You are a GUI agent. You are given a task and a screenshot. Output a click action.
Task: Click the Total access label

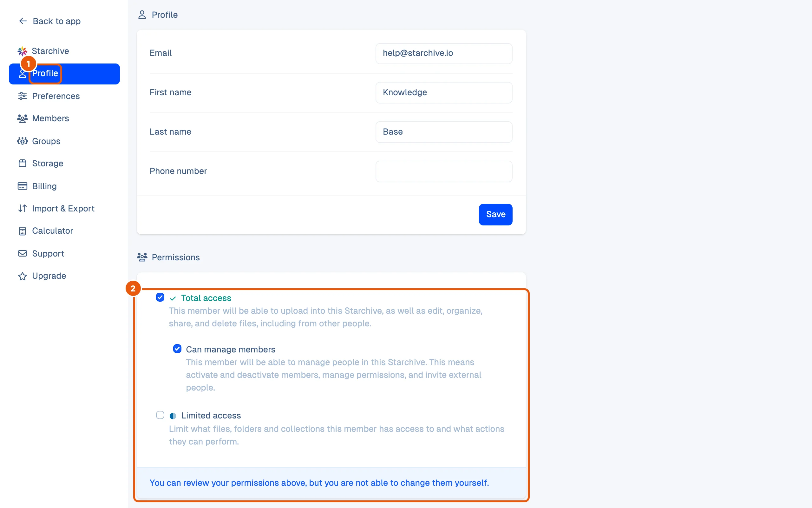point(206,298)
